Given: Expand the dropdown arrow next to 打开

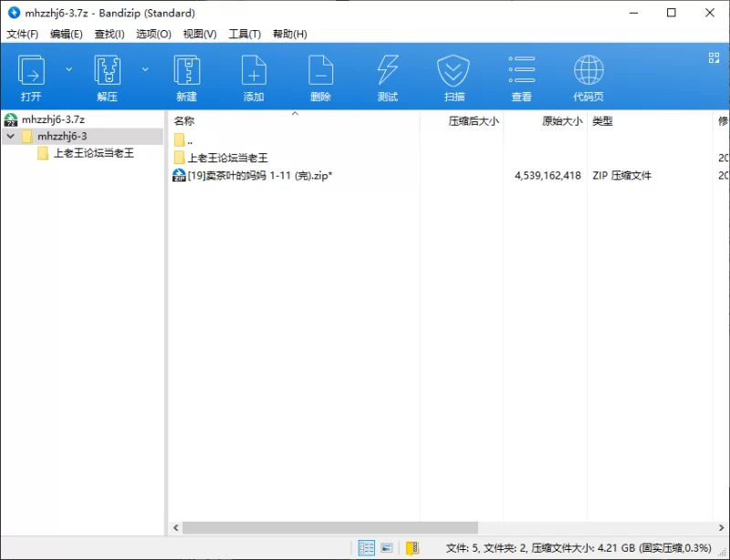Looking at the screenshot, I should click(x=69, y=69).
